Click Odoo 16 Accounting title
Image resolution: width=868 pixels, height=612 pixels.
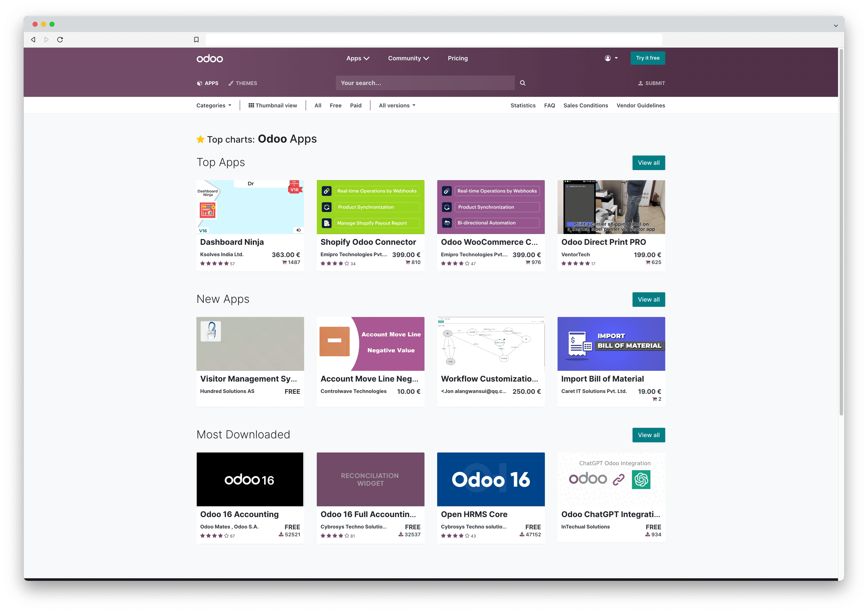pyautogui.click(x=239, y=515)
